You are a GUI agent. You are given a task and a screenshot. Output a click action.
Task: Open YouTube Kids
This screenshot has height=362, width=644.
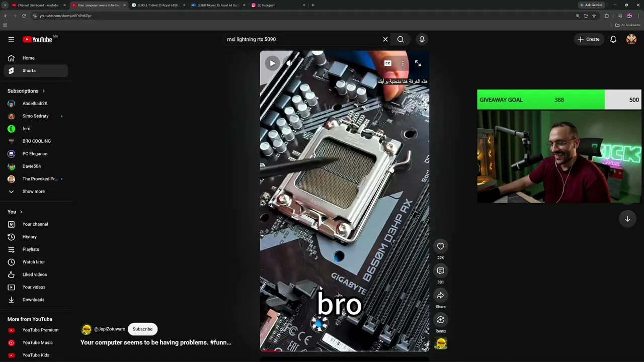[36, 355]
